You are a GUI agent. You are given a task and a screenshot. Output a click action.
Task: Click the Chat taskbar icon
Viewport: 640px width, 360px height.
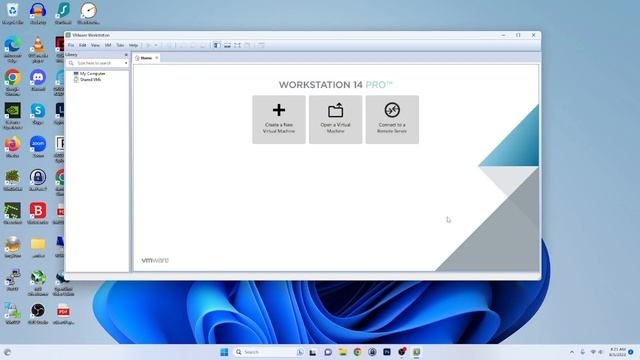328,352
